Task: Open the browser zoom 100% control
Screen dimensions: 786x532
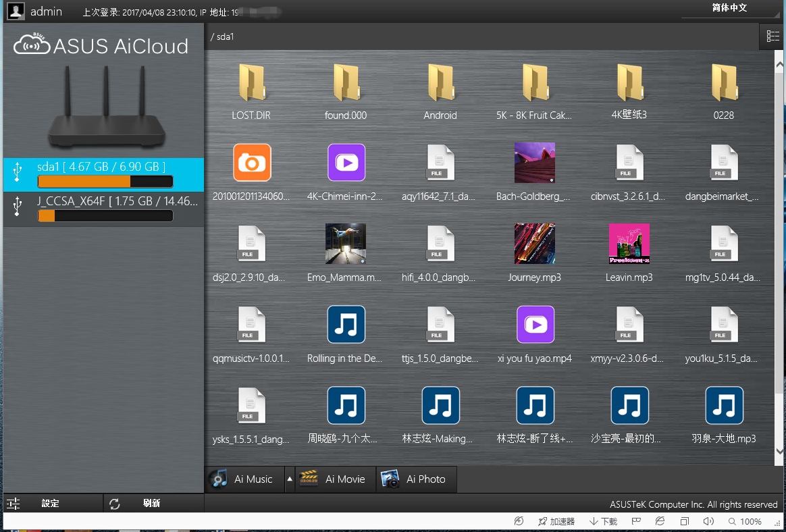Action: pos(745,522)
